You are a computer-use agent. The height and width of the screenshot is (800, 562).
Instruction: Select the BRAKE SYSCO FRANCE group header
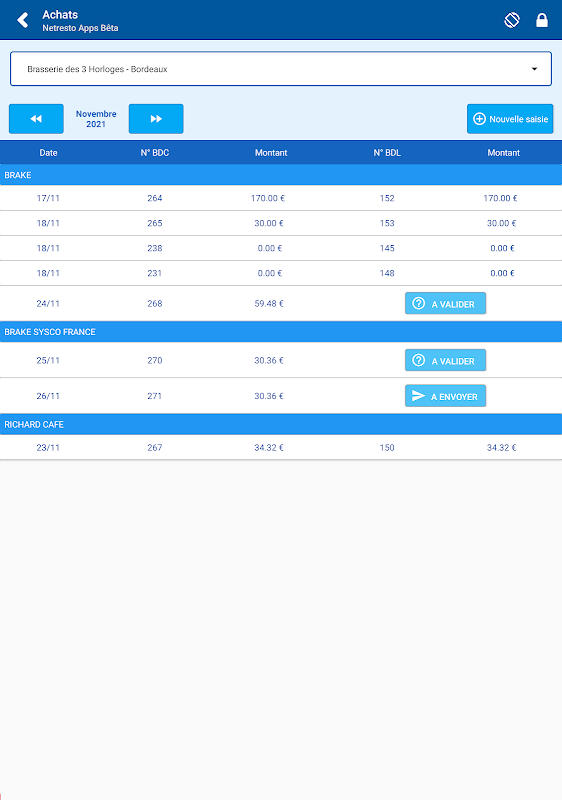(281, 332)
